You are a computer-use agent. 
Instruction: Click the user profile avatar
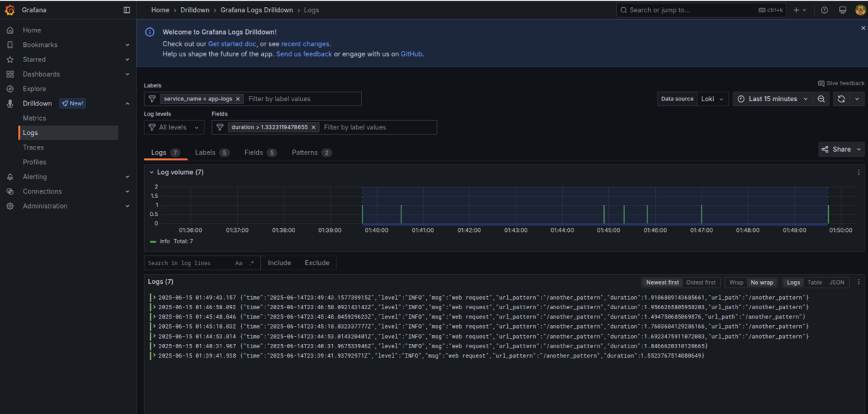point(859,10)
